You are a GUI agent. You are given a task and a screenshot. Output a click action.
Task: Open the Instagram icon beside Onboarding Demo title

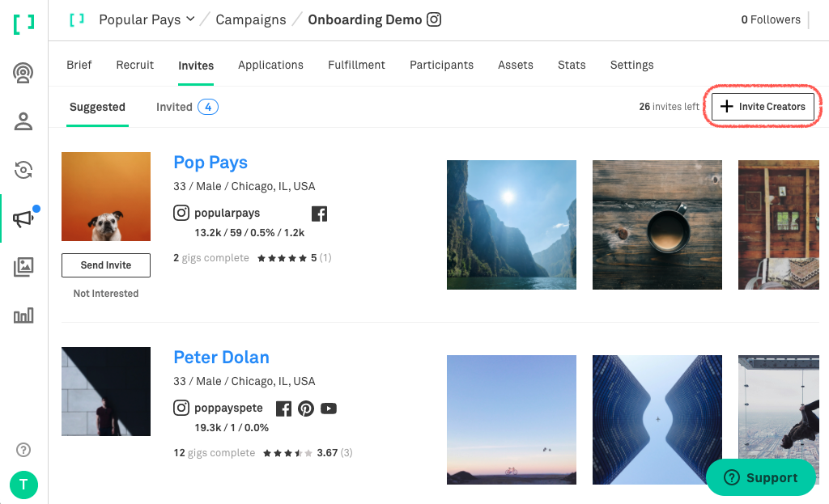(x=434, y=19)
